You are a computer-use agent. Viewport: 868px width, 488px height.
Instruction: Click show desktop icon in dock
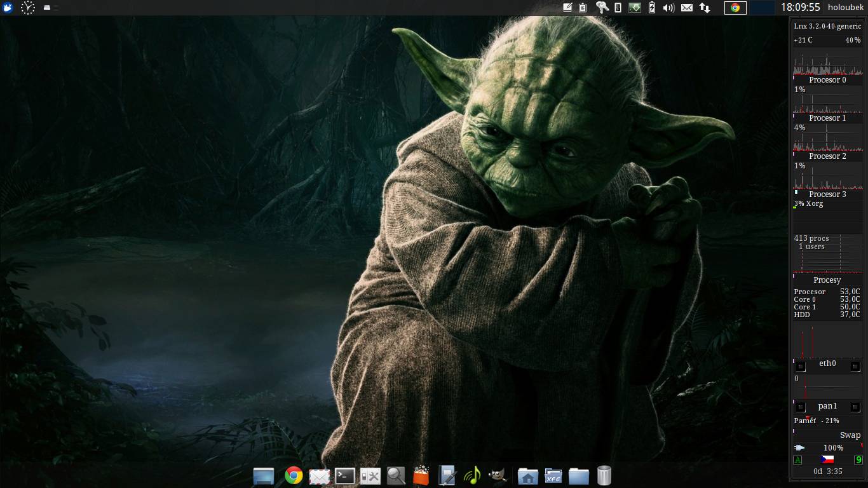click(264, 475)
